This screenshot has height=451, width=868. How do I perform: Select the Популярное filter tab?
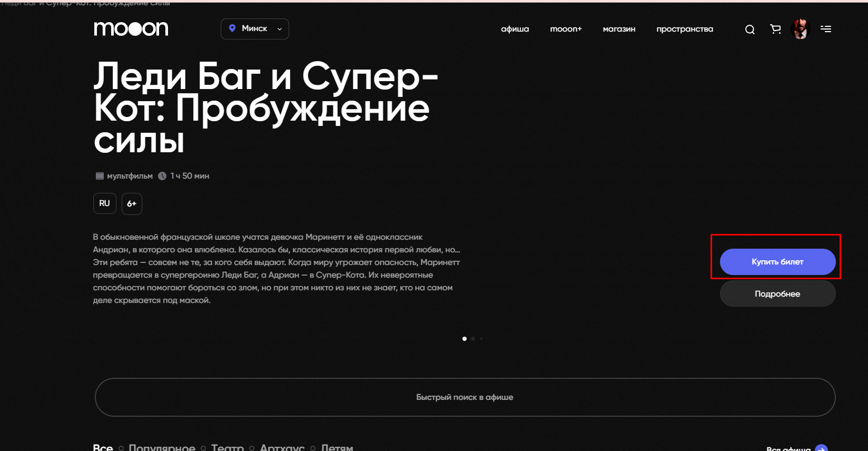[x=162, y=447]
